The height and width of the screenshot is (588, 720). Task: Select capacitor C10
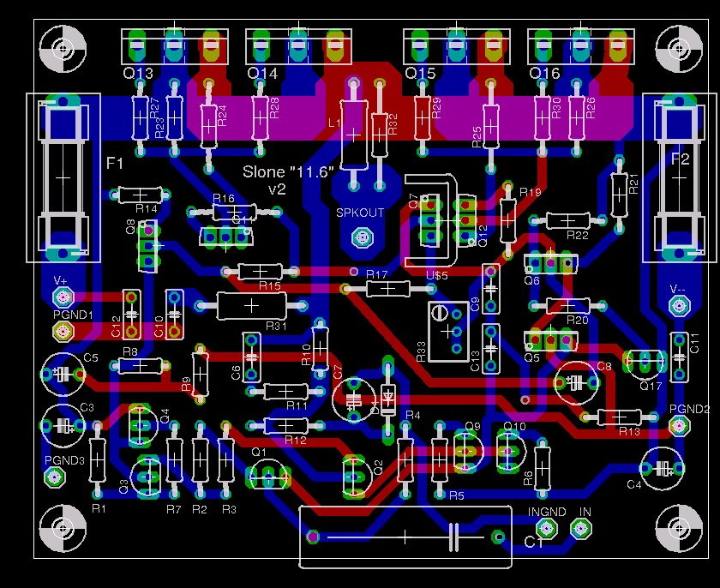(175, 315)
